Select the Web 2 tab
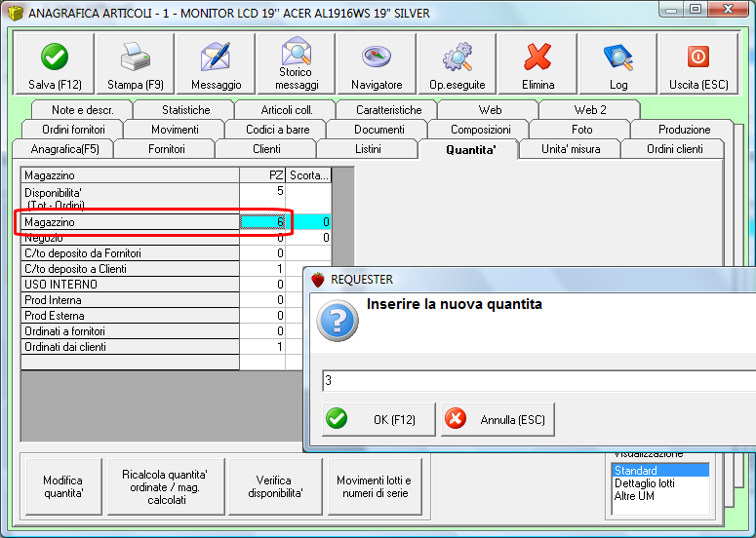Screen dimensions: 756x538 click(590, 110)
